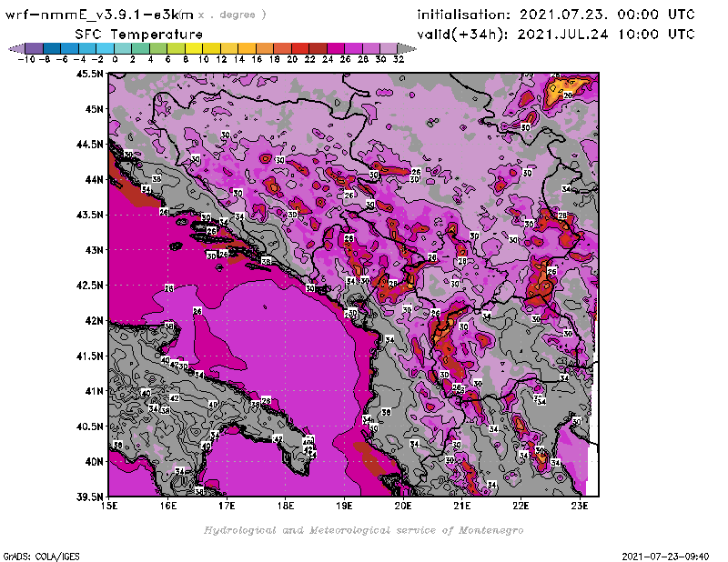Select the 41N latitude axis label
The height and width of the screenshot is (562, 728).
pyautogui.click(x=94, y=391)
